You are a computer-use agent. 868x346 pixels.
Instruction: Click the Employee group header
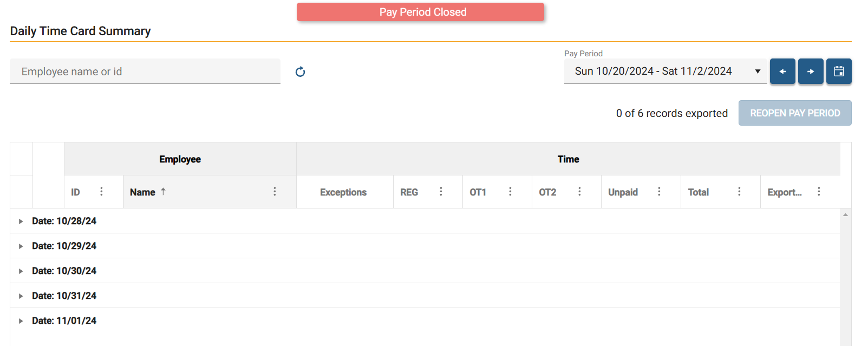coord(180,159)
